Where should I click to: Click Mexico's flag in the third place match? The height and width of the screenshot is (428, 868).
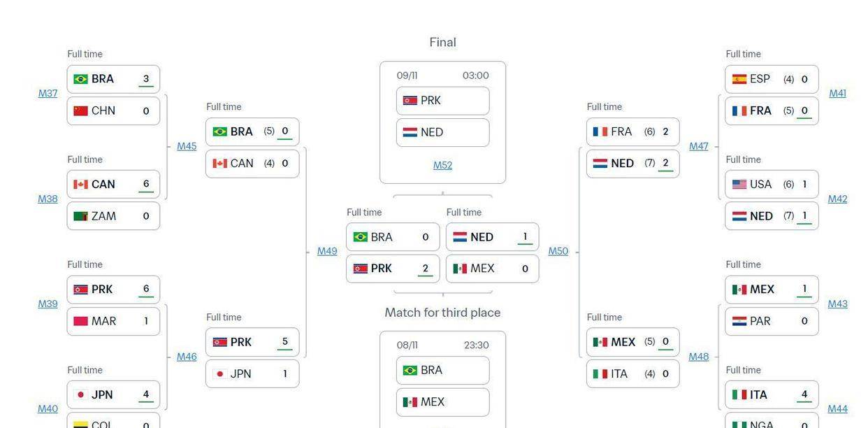coord(410,402)
